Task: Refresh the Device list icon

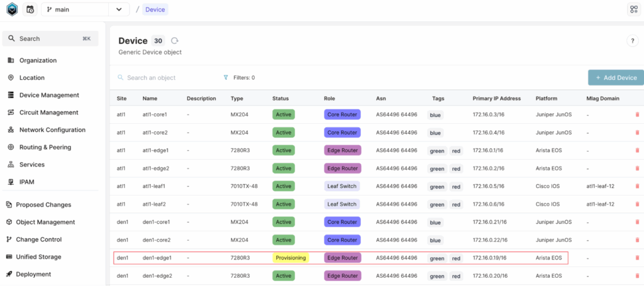Action: pyautogui.click(x=175, y=41)
